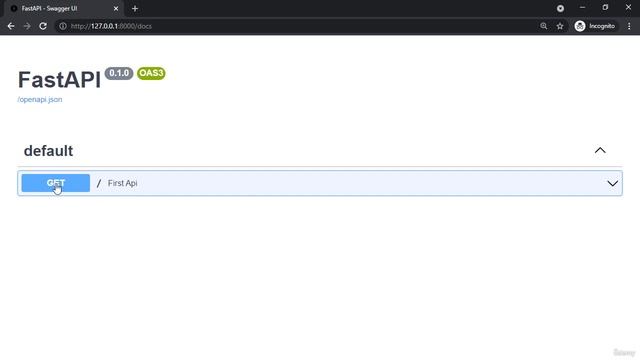This screenshot has width=640, height=360.
Task: Reload the page with refresh icon
Action: pos(43,26)
